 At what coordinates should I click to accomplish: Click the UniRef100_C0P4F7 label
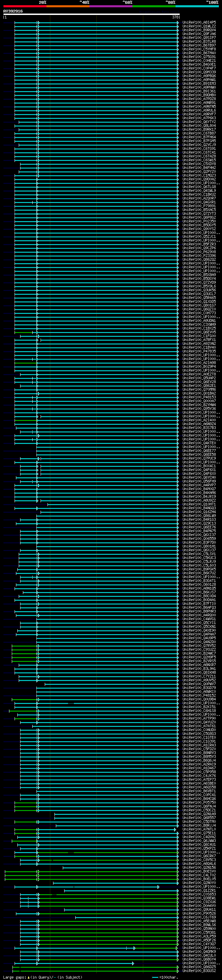click(x=199, y=68)
